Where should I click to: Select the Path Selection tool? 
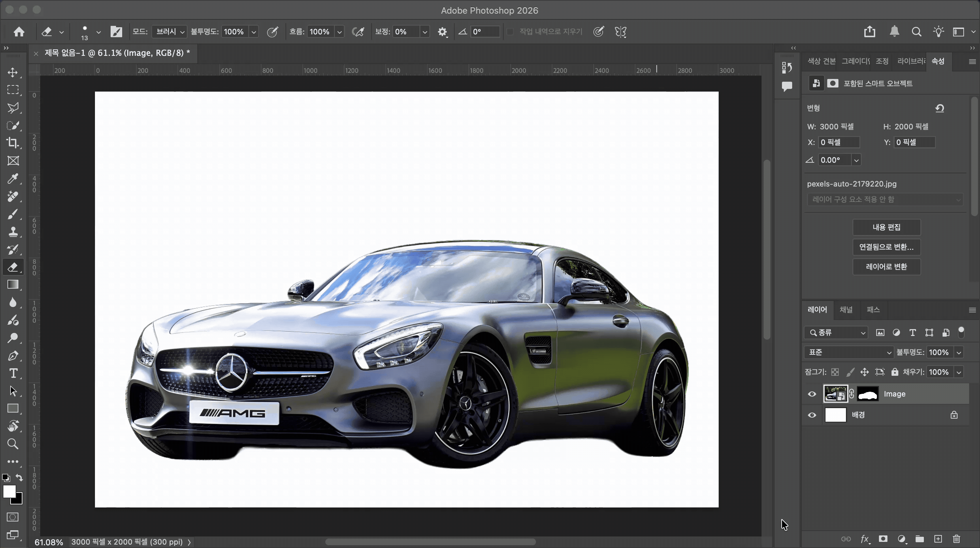coord(13,391)
